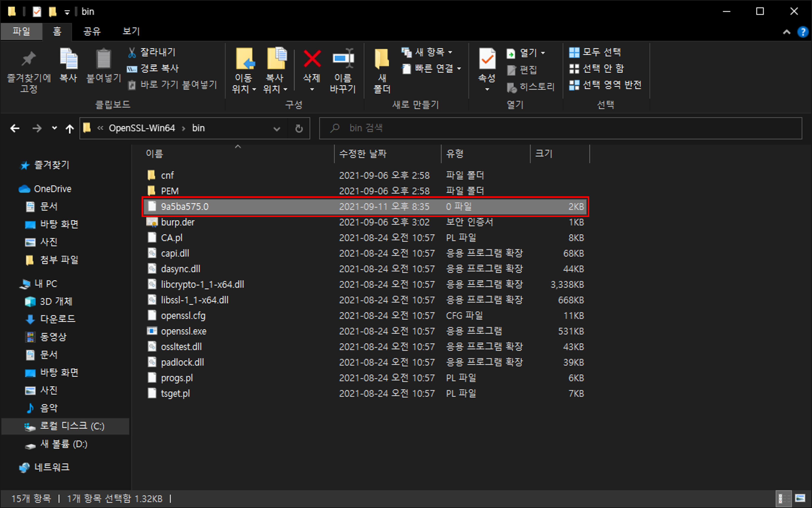Sort by the Modified Date (수정한 날짜) column
812x508 pixels.
(363, 154)
